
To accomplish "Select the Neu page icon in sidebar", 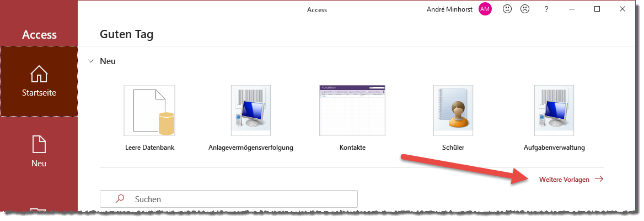I will tap(39, 144).
